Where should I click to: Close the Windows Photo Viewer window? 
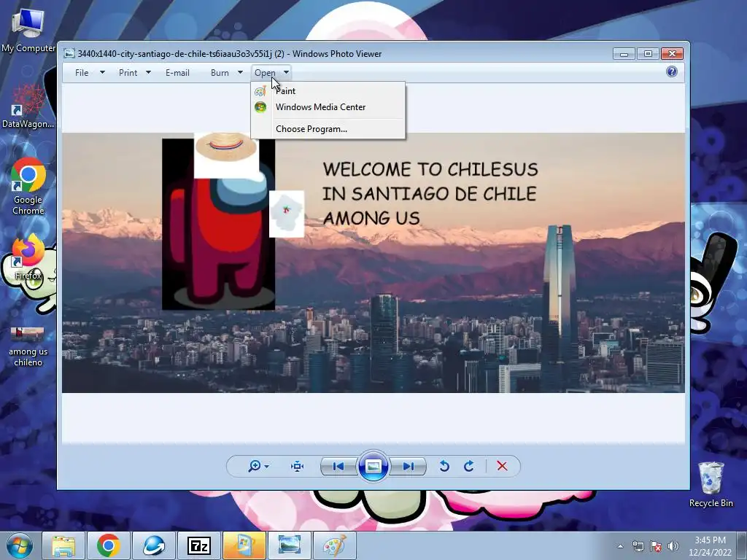(672, 53)
